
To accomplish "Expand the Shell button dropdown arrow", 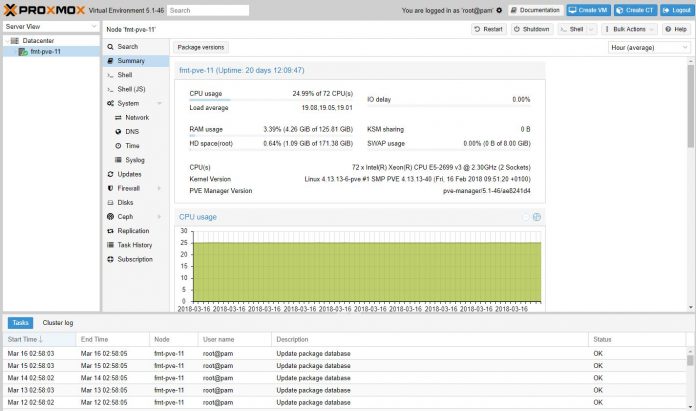I will [591, 29].
